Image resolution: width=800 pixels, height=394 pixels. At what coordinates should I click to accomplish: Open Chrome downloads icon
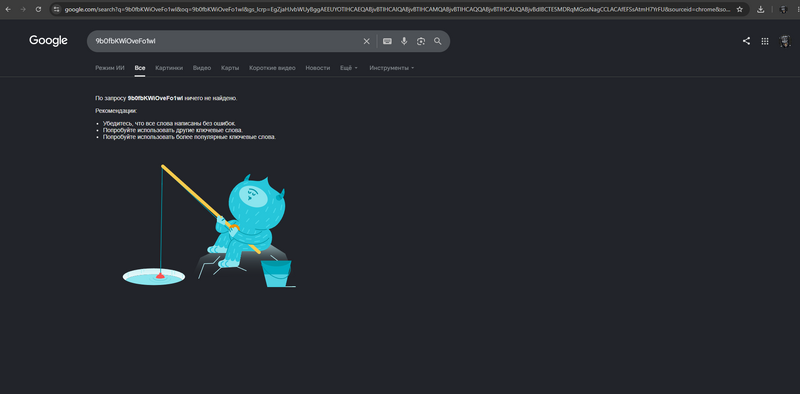tap(761, 9)
